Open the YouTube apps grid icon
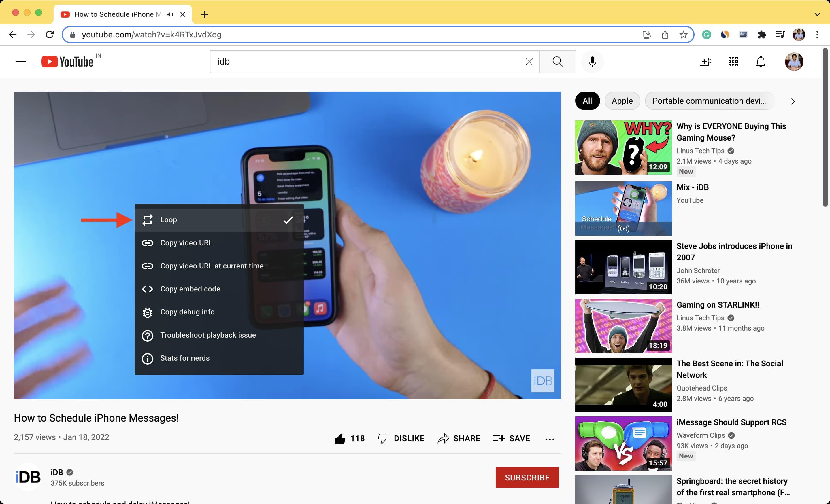 733,62
